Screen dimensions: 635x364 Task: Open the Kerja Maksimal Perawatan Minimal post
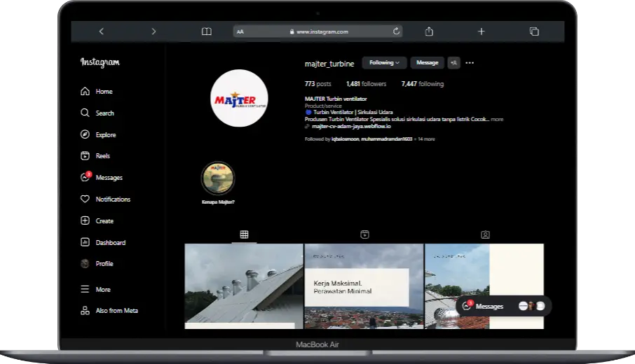[x=364, y=286]
